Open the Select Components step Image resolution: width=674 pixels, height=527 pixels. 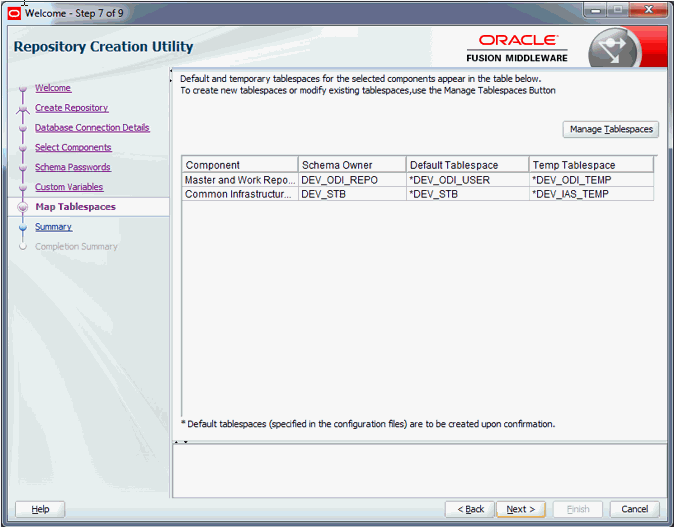73,147
